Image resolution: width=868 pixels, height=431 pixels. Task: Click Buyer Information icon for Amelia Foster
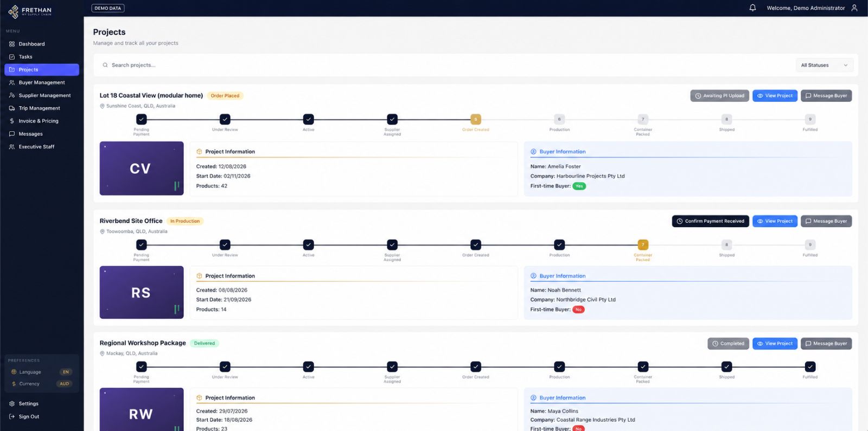coord(533,152)
